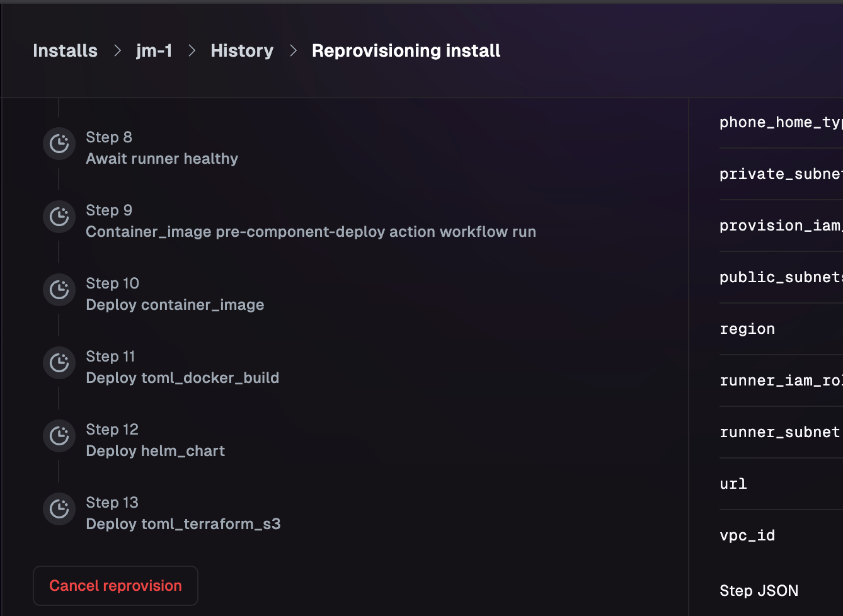Click the region key
Image resolution: width=843 pixels, height=616 pixels.
point(747,329)
